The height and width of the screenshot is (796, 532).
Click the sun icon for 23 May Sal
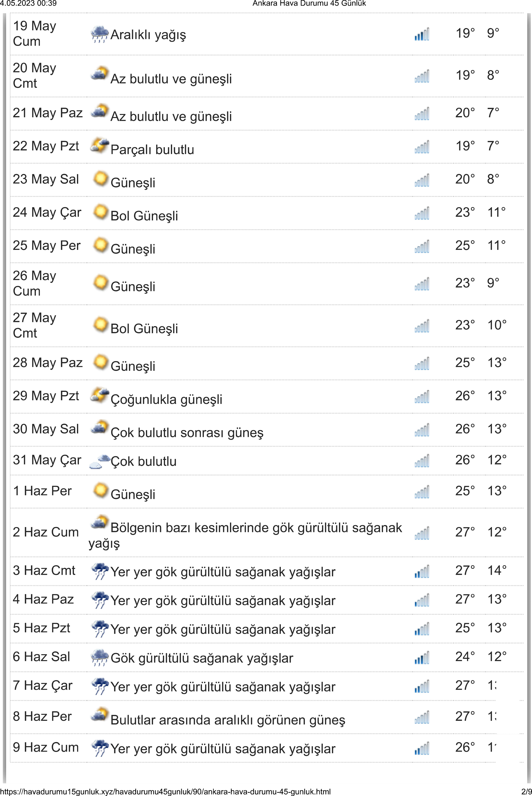tap(101, 179)
